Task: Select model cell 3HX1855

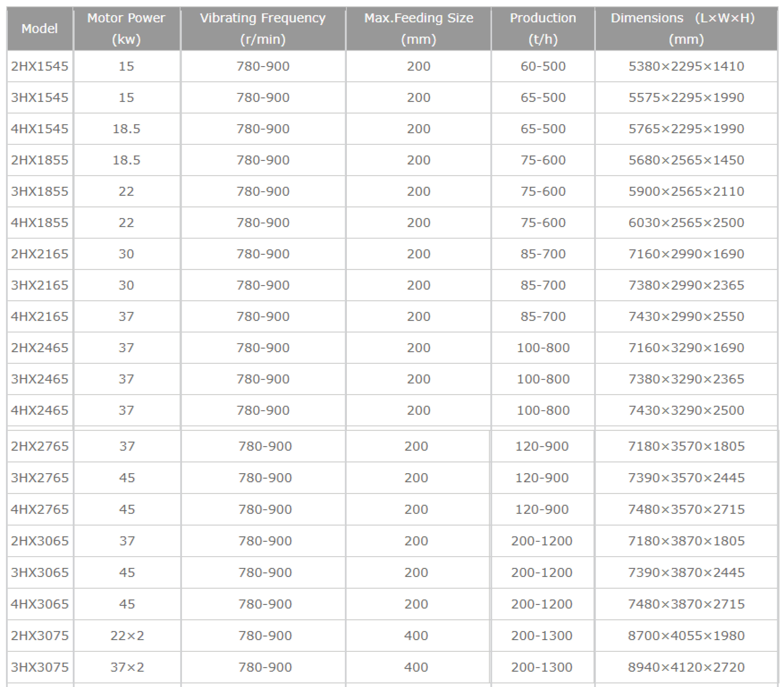Action: tap(39, 191)
